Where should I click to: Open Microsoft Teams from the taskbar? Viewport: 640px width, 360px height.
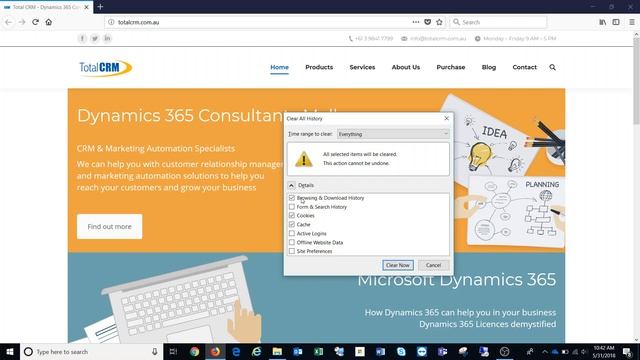coord(442,351)
